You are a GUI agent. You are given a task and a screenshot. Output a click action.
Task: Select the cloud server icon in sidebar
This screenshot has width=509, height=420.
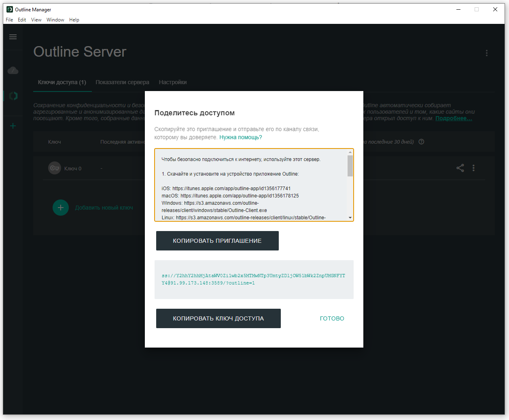point(13,70)
